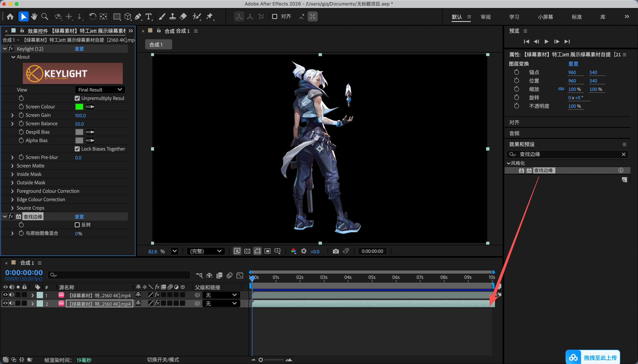
Task: Select the Pen tool
Action: [138, 17]
